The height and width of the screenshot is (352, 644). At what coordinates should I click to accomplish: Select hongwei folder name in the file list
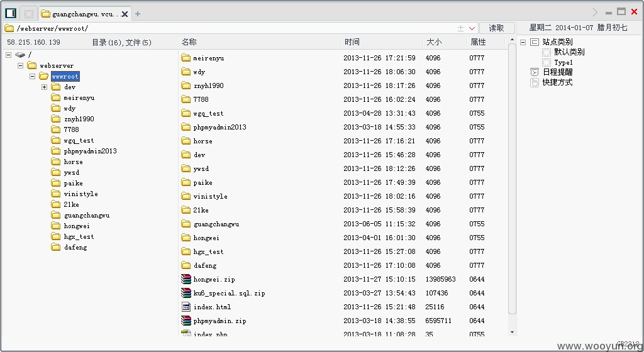pos(206,238)
